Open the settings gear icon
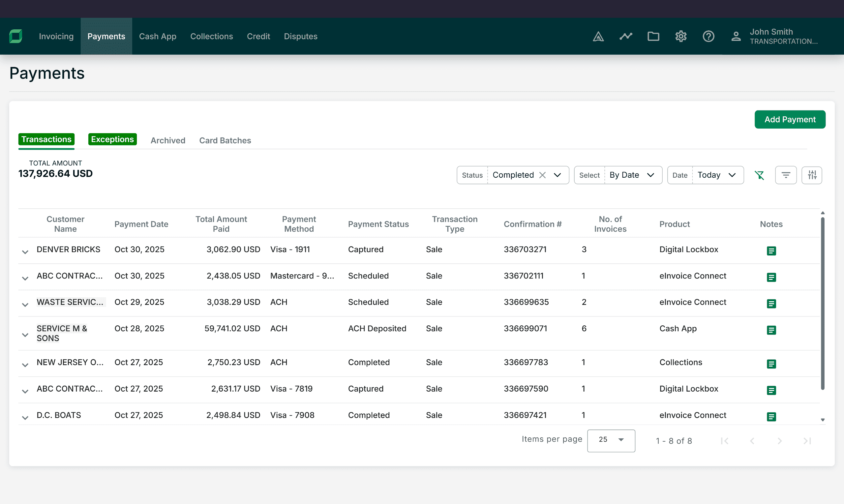Viewport: 844px width, 504px height. click(x=680, y=36)
